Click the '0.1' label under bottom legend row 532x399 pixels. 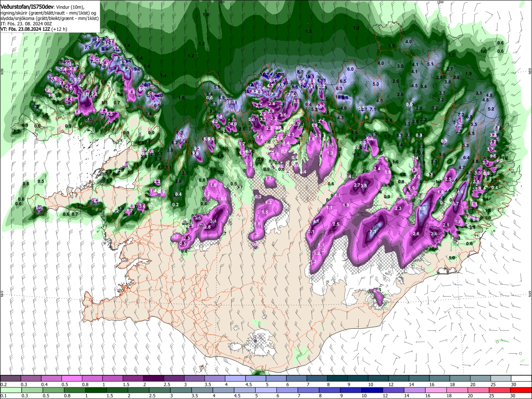3,396
